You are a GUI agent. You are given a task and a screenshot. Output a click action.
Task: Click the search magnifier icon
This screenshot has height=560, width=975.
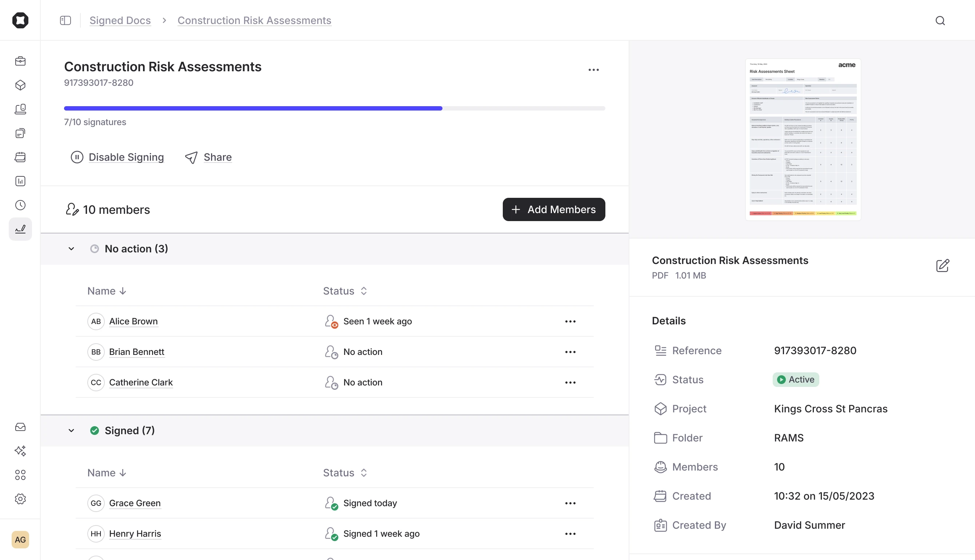[x=940, y=20]
